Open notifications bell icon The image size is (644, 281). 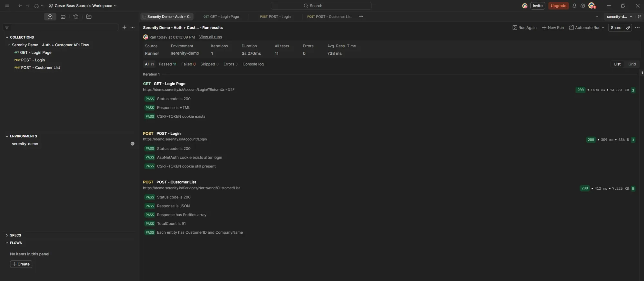coord(574,6)
